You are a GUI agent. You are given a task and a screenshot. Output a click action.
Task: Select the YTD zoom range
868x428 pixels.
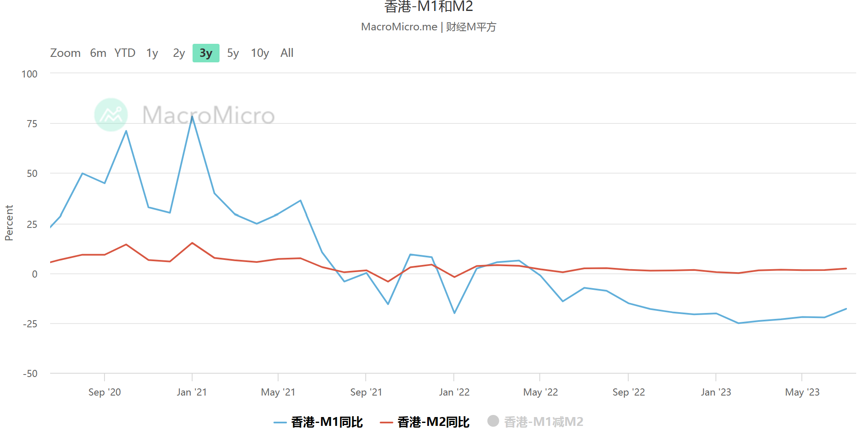[125, 53]
